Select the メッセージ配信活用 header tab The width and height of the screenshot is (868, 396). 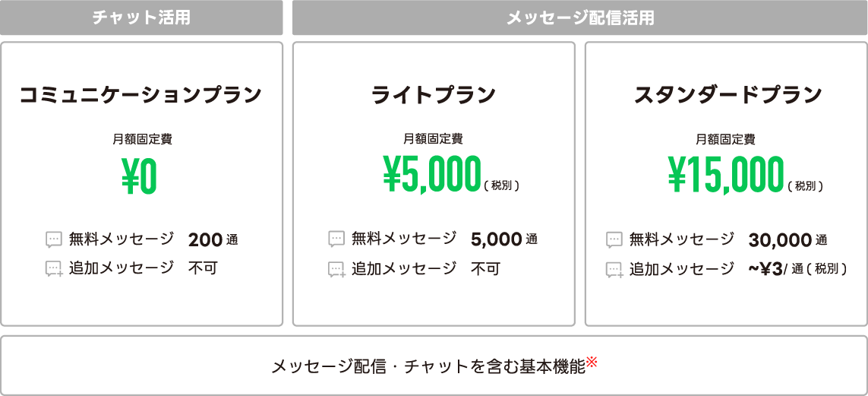[579, 17]
